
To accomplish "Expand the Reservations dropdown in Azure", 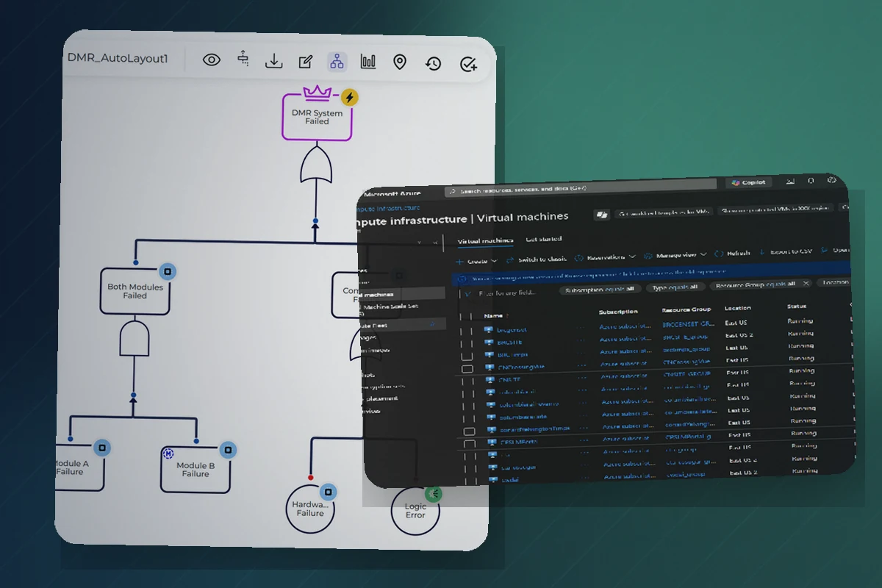I will click(x=605, y=257).
